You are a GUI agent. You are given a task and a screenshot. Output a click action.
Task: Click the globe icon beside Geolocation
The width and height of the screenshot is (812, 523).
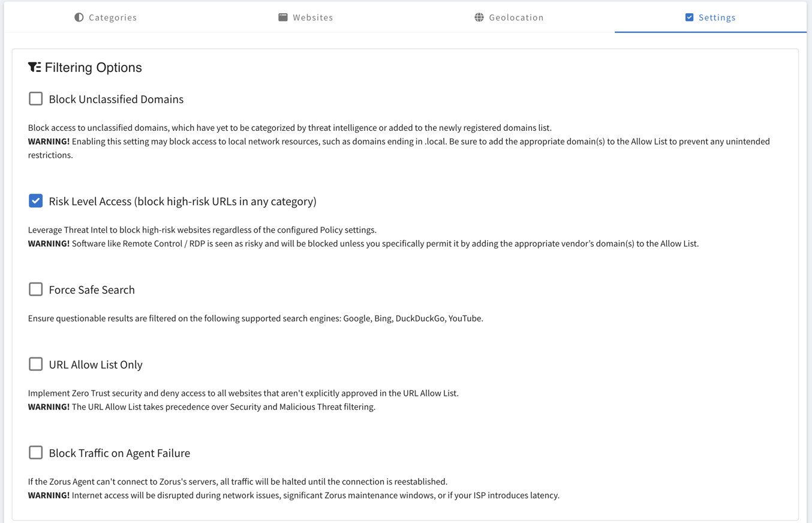479,17
